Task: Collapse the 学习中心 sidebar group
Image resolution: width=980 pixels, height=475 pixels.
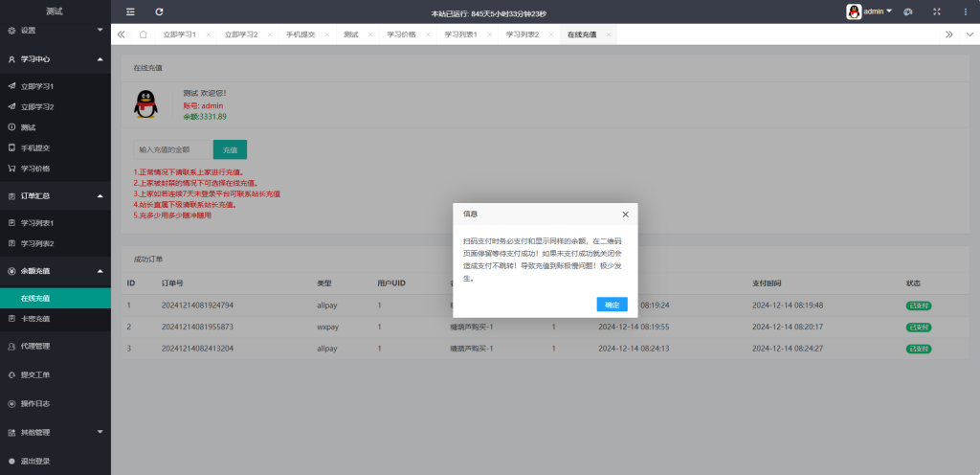Action: pyautogui.click(x=56, y=58)
